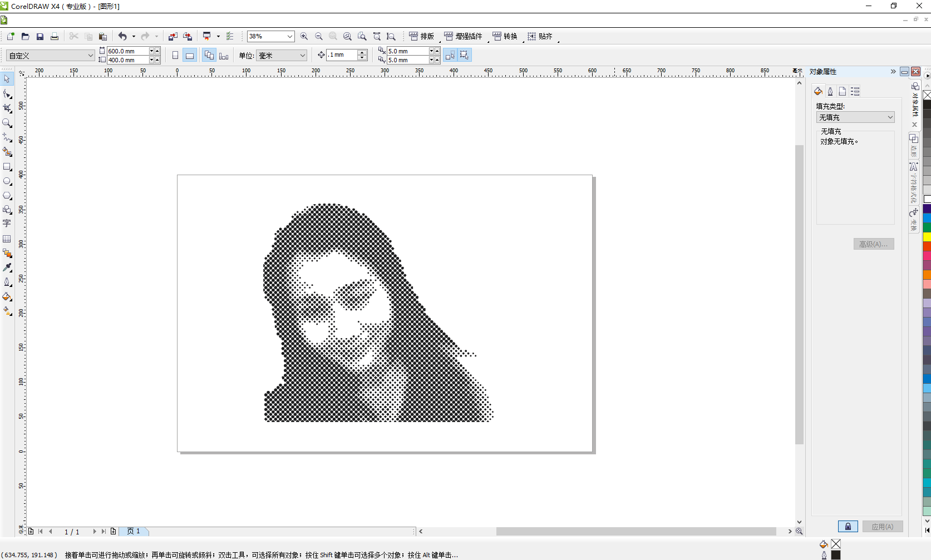Click the 高级(A)... button
This screenshot has height=560, width=931.
point(874,244)
